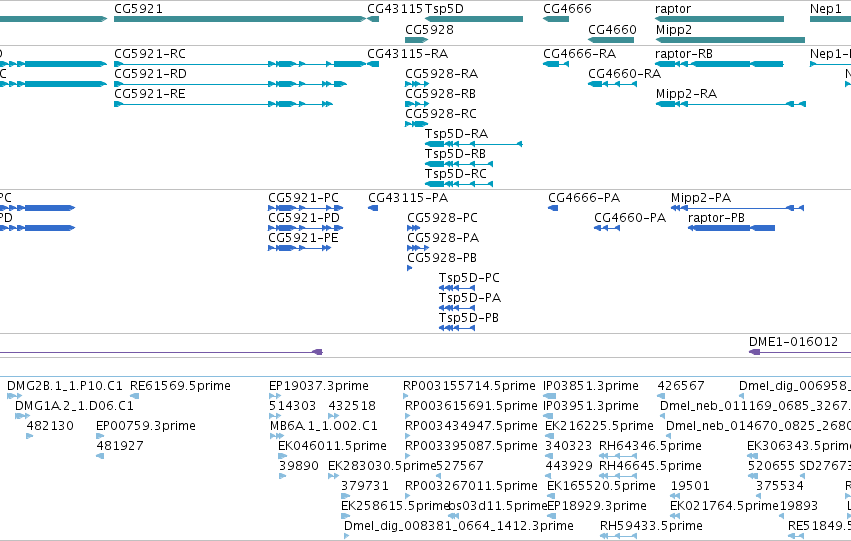The image size is (851, 541).
Task: Select feature RH64346.5prime
Action: click(x=650, y=446)
